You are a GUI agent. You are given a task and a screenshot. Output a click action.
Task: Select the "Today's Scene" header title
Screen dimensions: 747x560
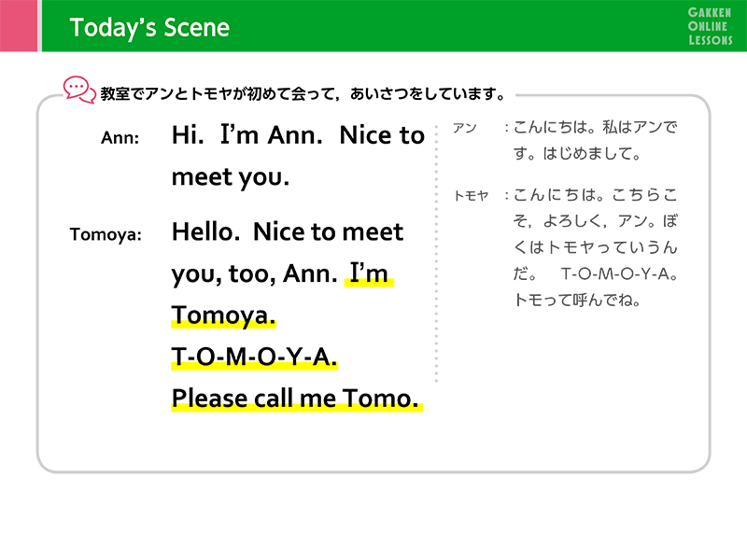(x=149, y=27)
